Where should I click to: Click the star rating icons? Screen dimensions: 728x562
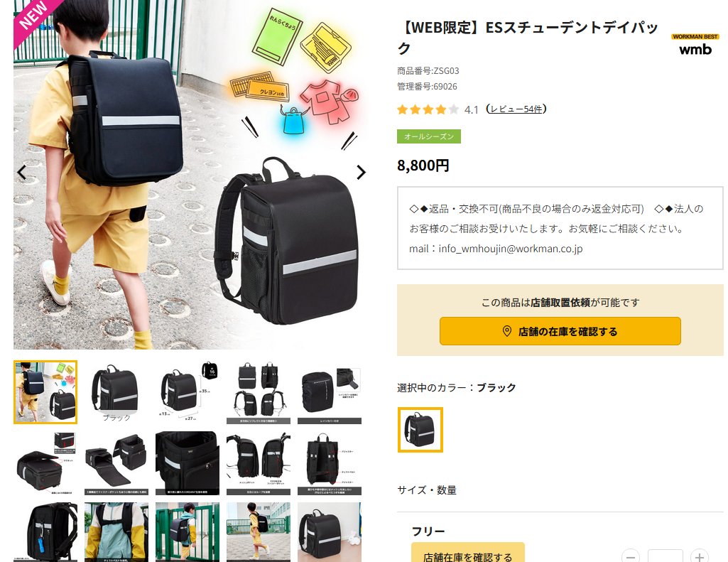click(428, 109)
